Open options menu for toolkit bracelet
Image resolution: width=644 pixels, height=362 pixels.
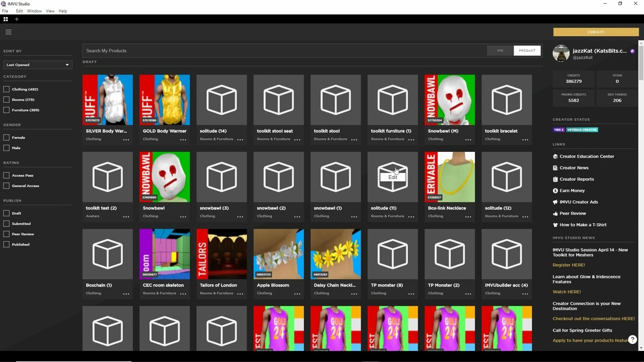click(525, 139)
